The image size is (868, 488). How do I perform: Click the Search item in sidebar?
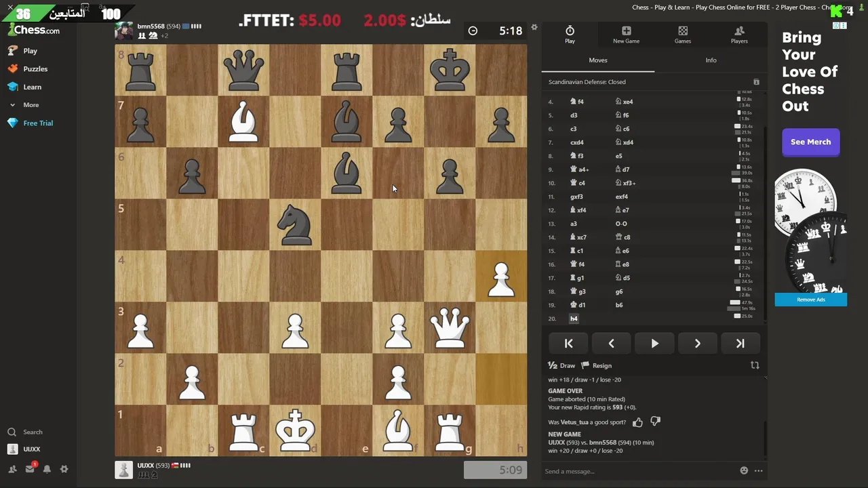click(25, 432)
